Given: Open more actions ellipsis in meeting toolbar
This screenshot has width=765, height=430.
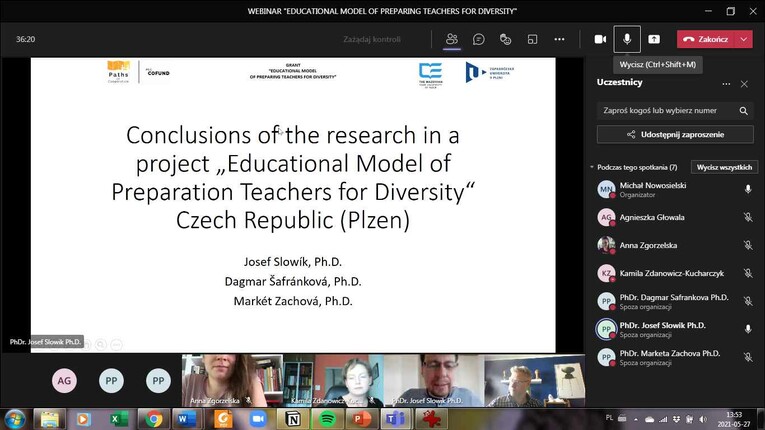Looking at the screenshot, I should [560, 39].
